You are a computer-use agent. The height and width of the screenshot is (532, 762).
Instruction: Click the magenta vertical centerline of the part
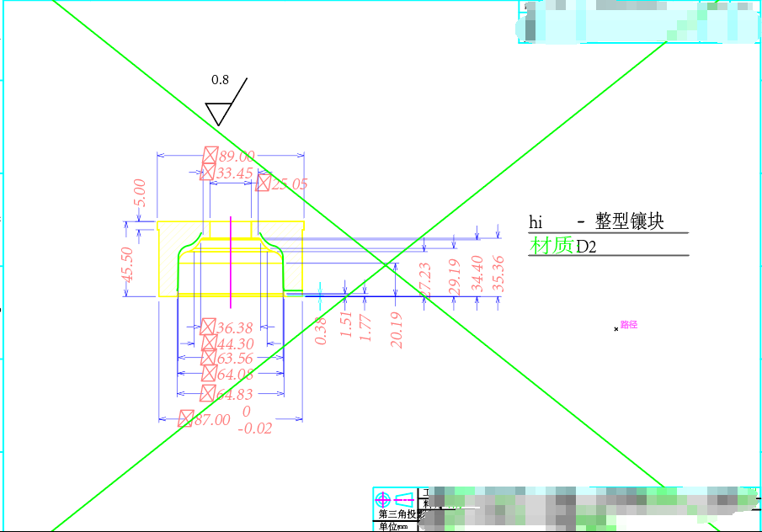tap(231, 261)
